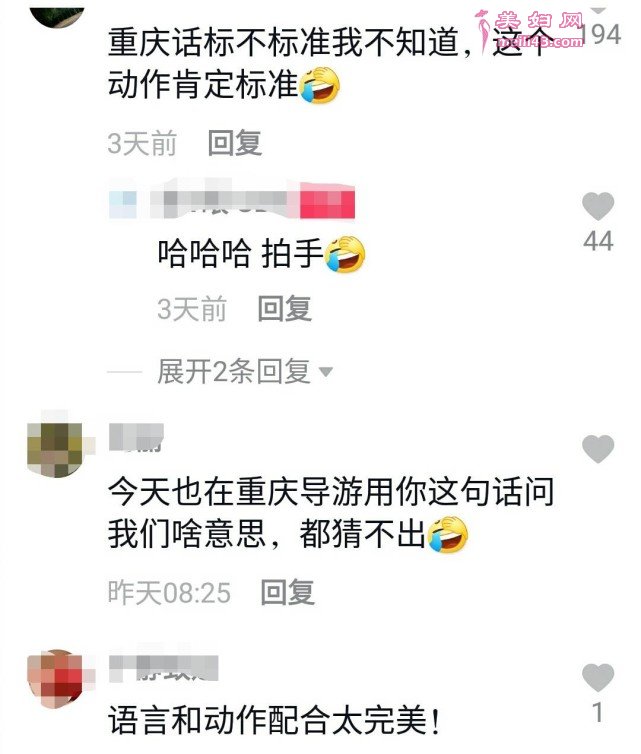The height and width of the screenshot is (754, 641).
Task: Tap the laughing emoji after 动作肯定标准
Action: click(320, 85)
